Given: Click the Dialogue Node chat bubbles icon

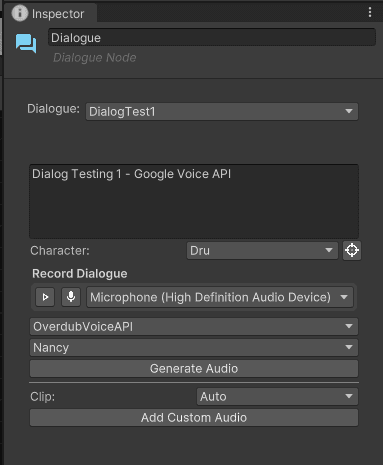Looking at the screenshot, I should click(x=26, y=43).
